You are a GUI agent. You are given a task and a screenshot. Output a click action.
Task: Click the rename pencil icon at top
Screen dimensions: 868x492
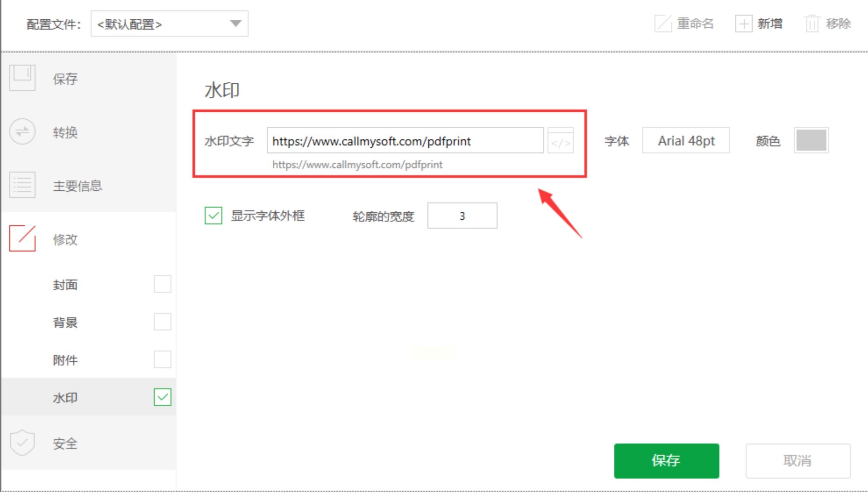pyautogui.click(x=663, y=23)
